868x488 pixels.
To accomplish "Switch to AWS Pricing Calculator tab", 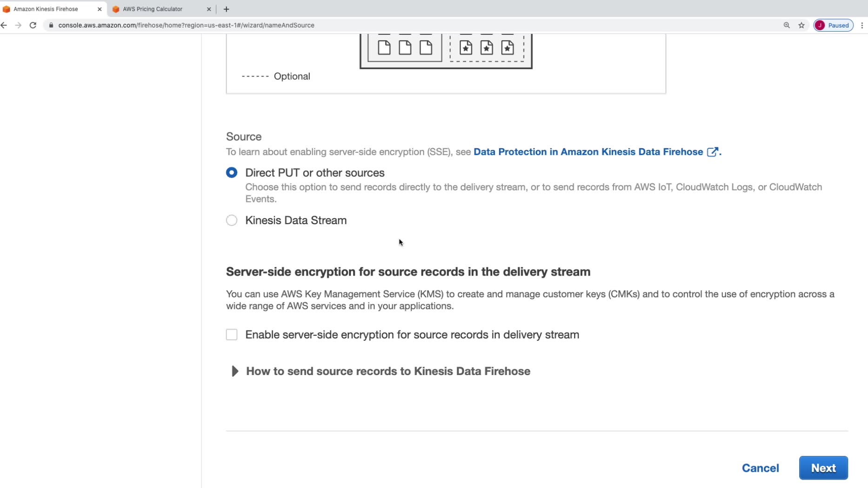I will click(153, 9).
